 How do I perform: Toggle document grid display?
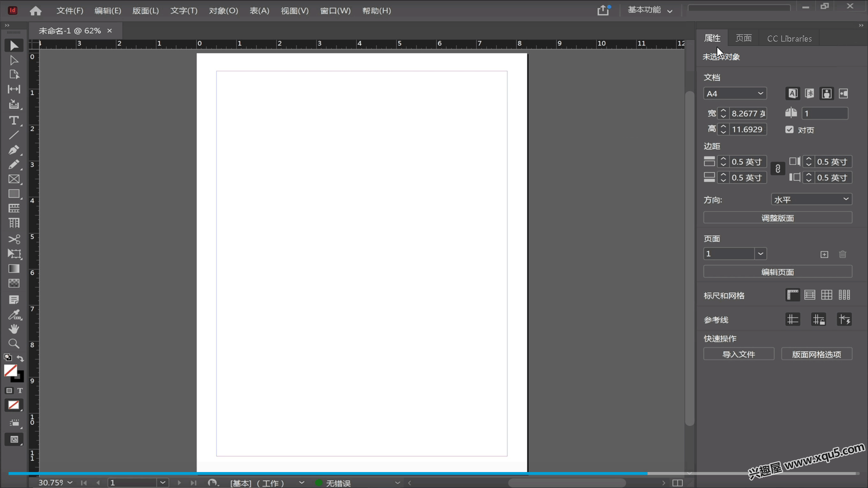(x=827, y=295)
